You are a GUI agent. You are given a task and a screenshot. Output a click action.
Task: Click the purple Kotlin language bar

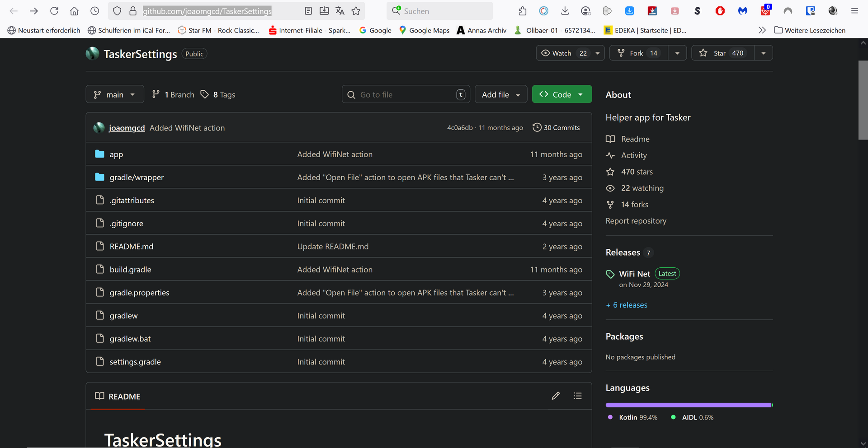click(x=687, y=405)
